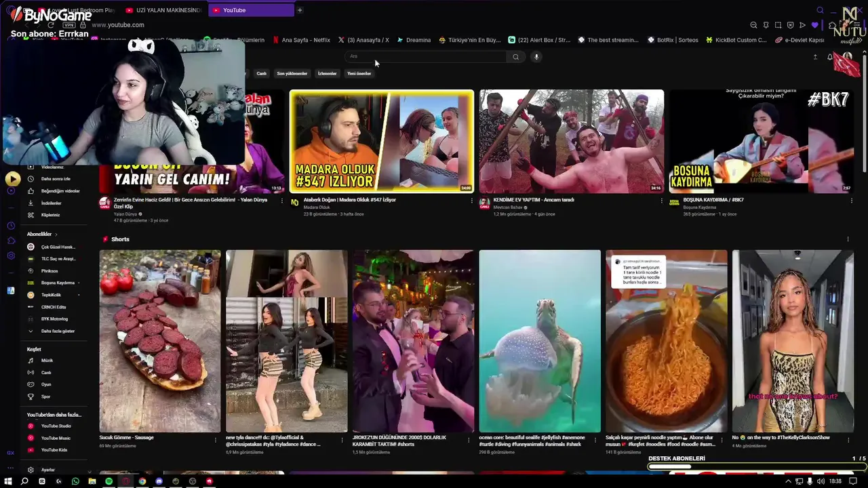Open options menu for 'BOŞUNA KAYDIRMA / #BK7' video

[851, 201]
